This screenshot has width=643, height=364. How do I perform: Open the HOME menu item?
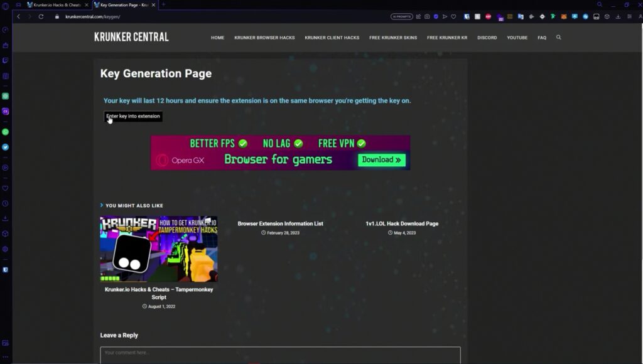tap(218, 38)
